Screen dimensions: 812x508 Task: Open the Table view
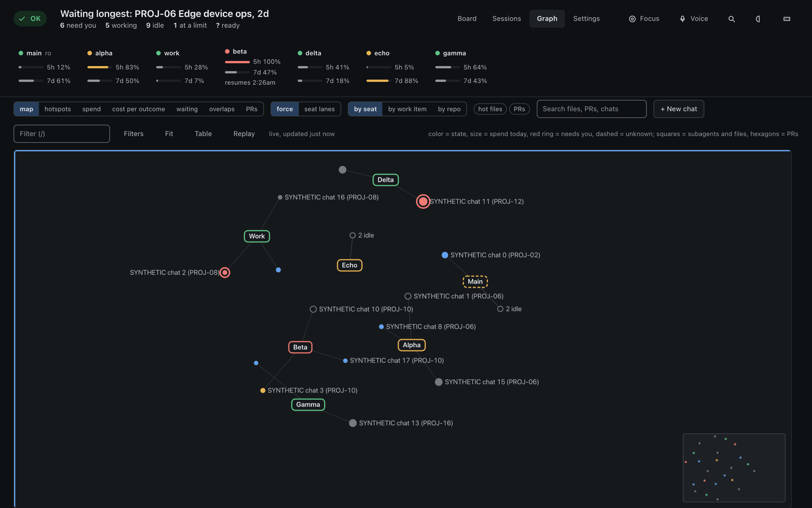click(203, 134)
